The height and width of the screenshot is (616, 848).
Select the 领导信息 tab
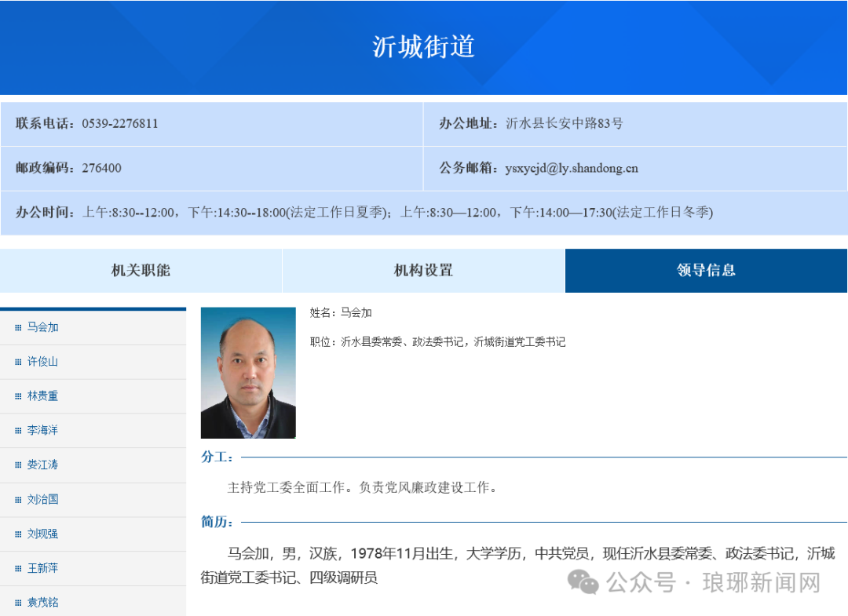[x=707, y=270]
